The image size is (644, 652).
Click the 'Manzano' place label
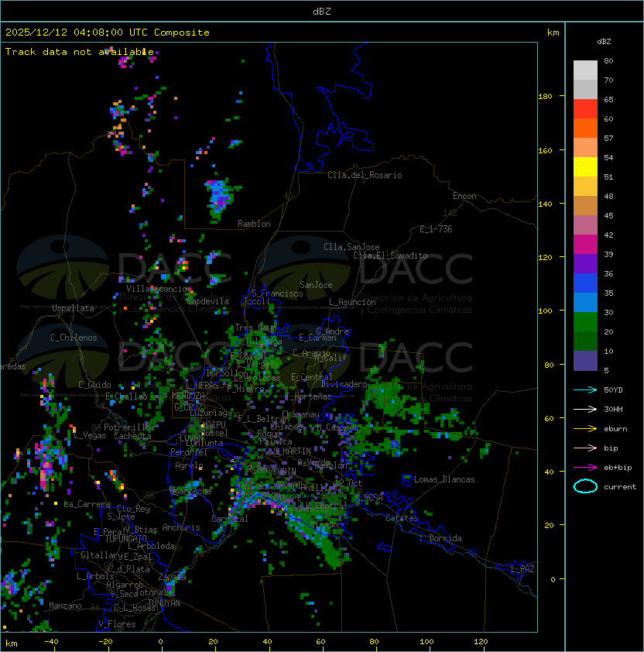click(65, 606)
